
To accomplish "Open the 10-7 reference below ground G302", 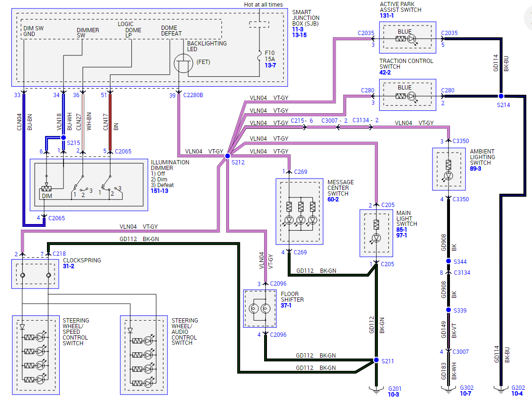I will (x=466, y=394).
